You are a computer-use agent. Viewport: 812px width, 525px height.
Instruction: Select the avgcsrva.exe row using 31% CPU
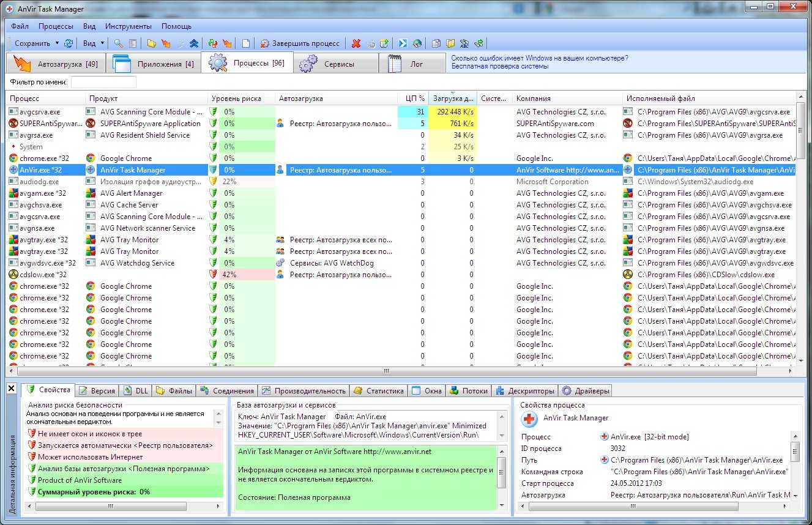coord(401,112)
